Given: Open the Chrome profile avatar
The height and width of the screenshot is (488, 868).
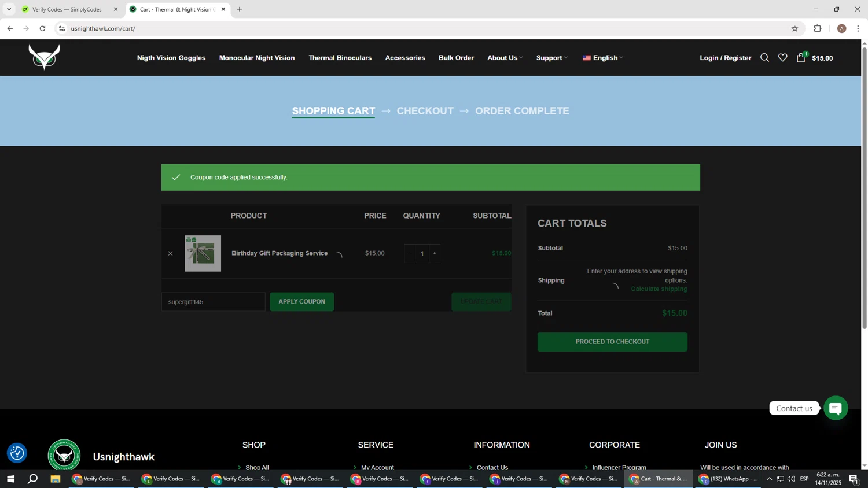Looking at the screenshot, I should (x=841, y=28).
